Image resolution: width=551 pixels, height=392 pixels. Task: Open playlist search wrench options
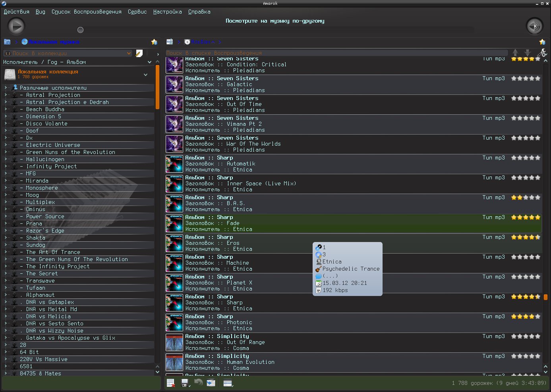pyautogui.click(x=542, y=53)
